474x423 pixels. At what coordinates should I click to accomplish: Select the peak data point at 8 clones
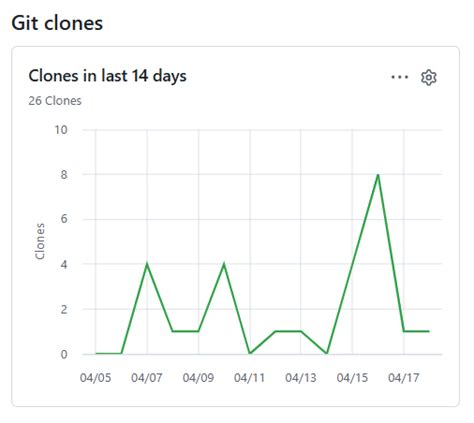378,175
